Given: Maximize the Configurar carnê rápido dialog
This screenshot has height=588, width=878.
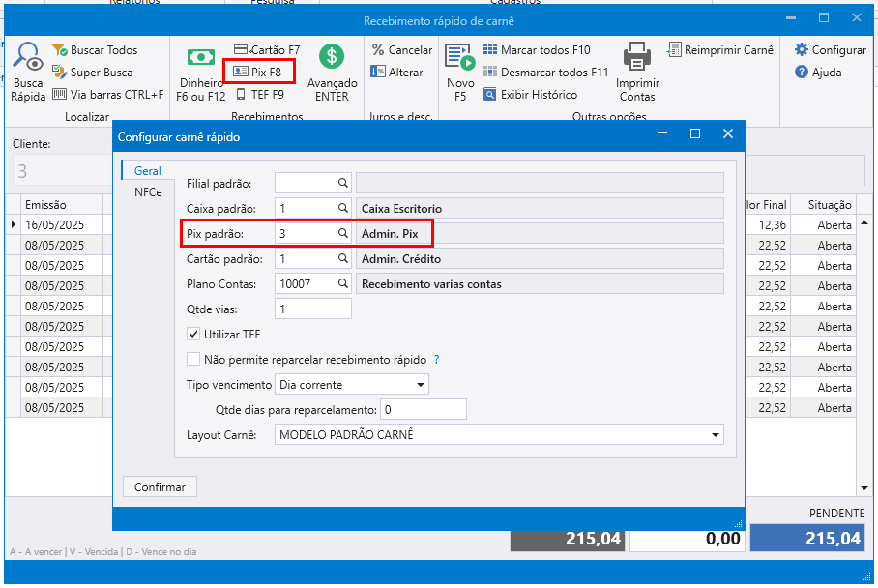Looking at the screenshot, I should (x=695, y=133).
